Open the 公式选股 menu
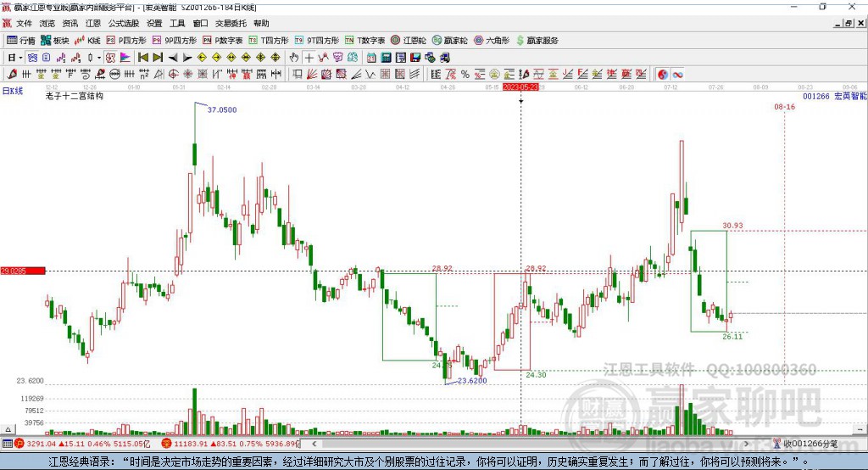868x470 pixels. 124,23
